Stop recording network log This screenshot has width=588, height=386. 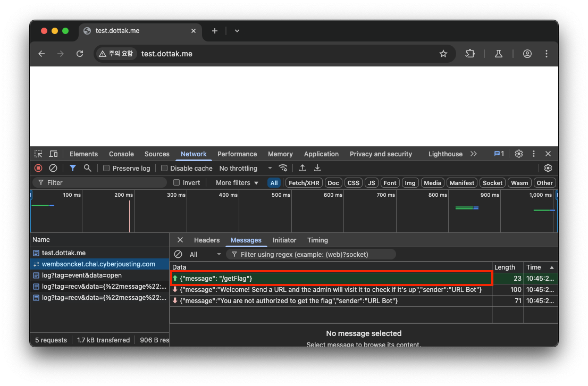tap(38, 168)
